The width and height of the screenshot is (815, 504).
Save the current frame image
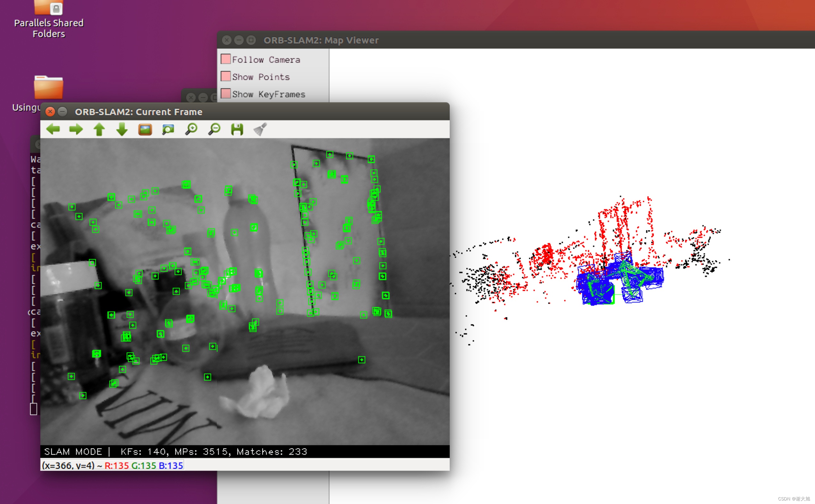(237, 129)
